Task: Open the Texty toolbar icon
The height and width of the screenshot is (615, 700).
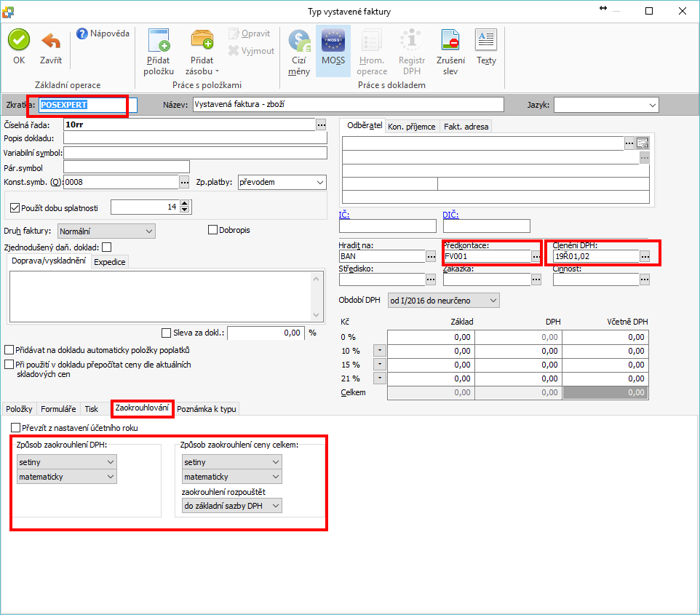Action: (486, 41)
